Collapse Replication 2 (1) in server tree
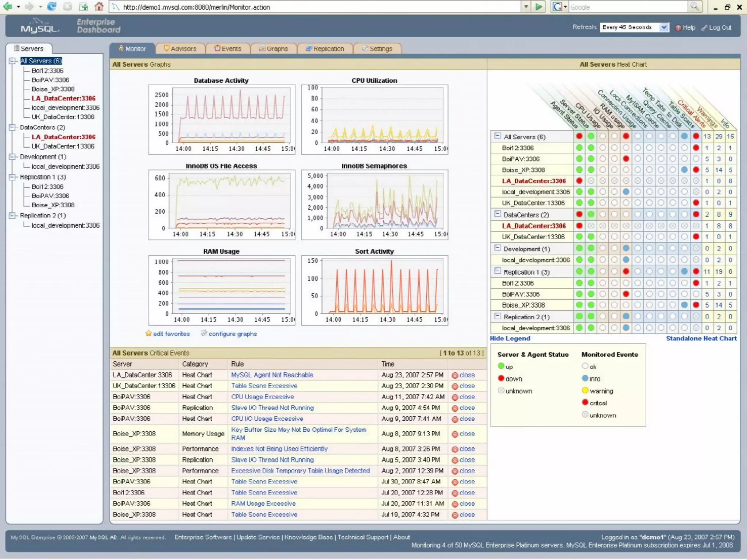 tap(12, 215)
